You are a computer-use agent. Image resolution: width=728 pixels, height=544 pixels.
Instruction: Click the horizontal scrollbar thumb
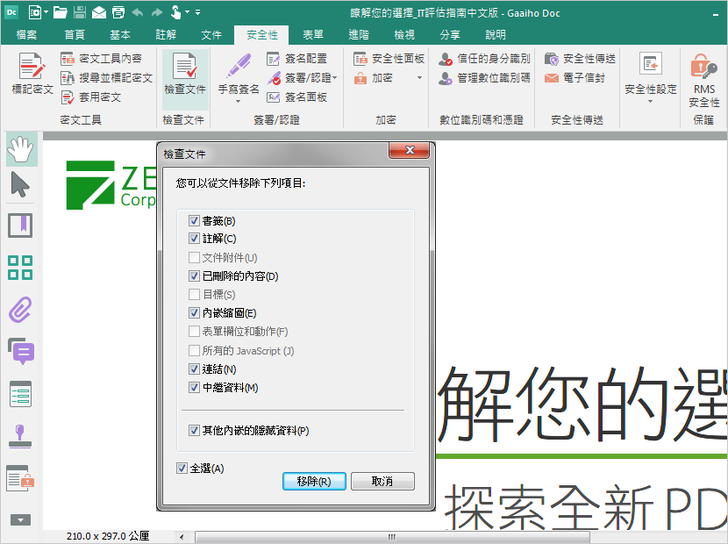pos(392,537)
